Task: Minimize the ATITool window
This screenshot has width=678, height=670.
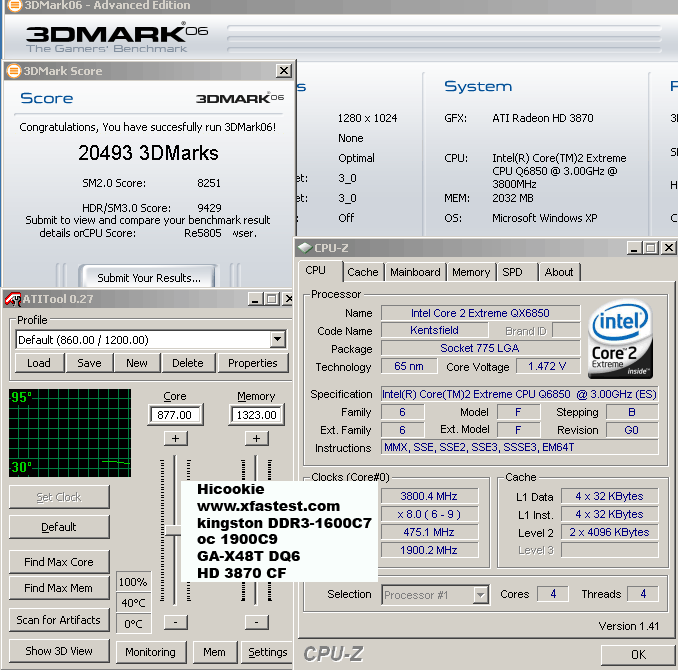Action: click(x=256, y=298)
